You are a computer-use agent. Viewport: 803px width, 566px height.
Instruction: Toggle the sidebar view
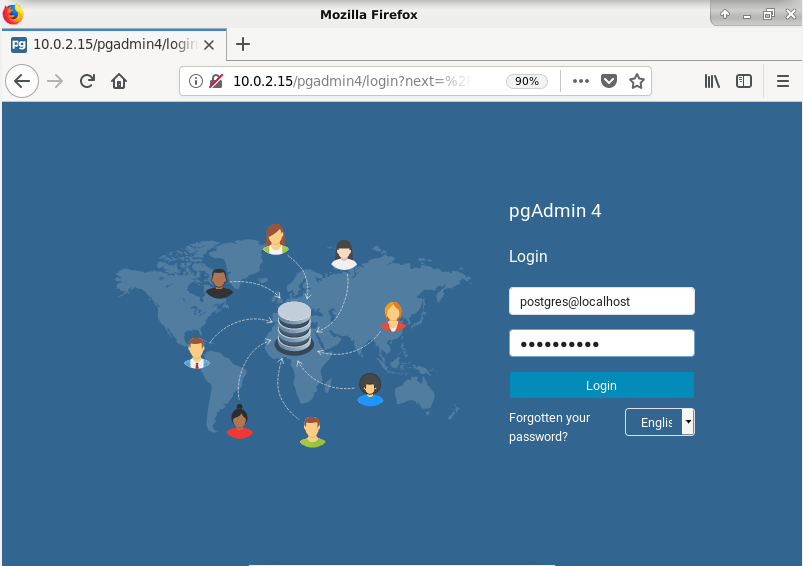tap(744, 81)
